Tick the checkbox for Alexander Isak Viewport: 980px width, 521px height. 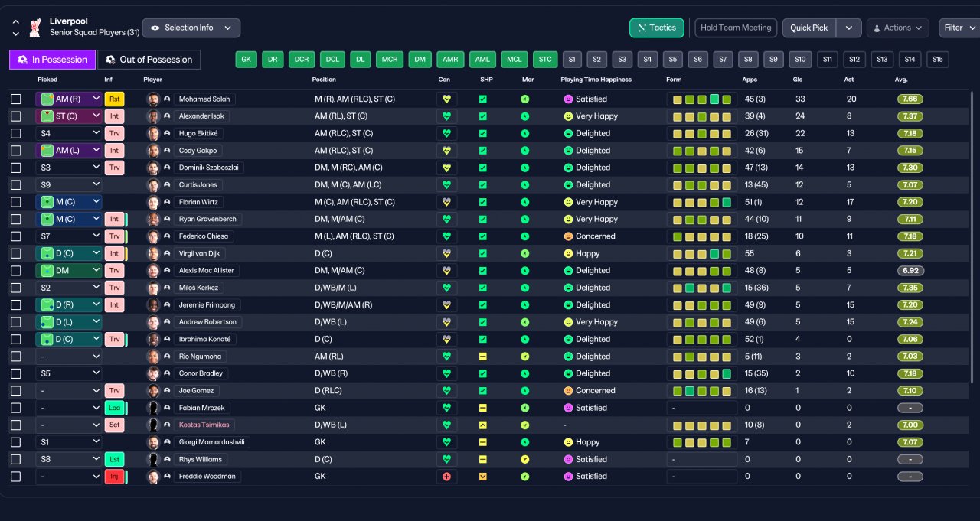(x=16, y=116)
